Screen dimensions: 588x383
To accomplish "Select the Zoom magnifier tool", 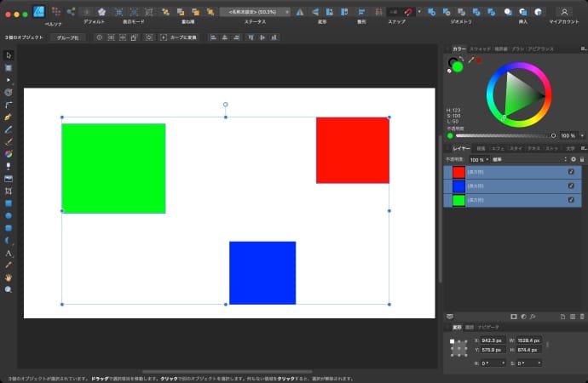I will click(9, 289).
